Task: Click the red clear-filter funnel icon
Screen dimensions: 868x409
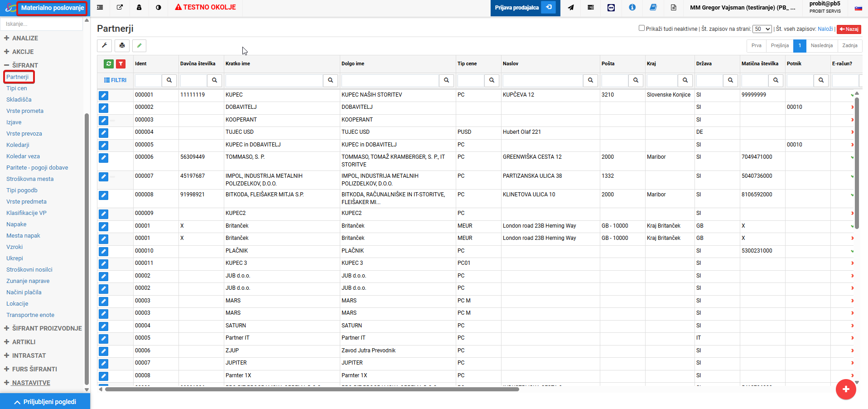Action: (x=121, y=64)
